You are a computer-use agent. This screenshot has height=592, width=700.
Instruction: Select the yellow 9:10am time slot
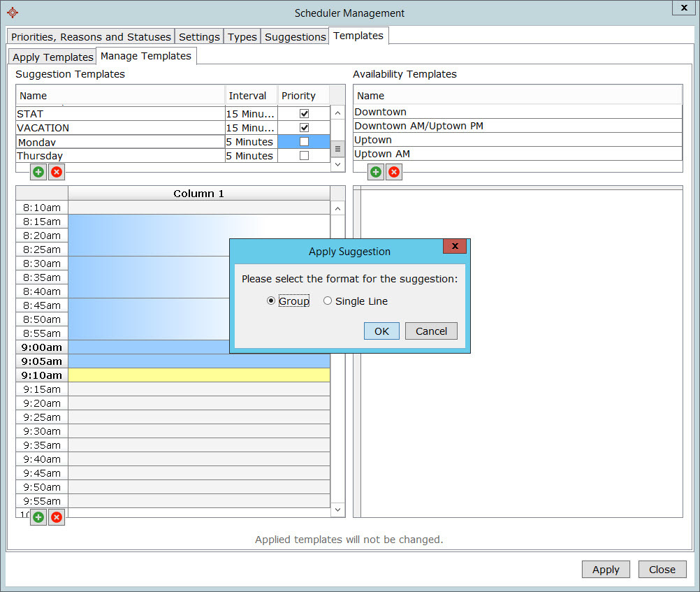[199, 375]
